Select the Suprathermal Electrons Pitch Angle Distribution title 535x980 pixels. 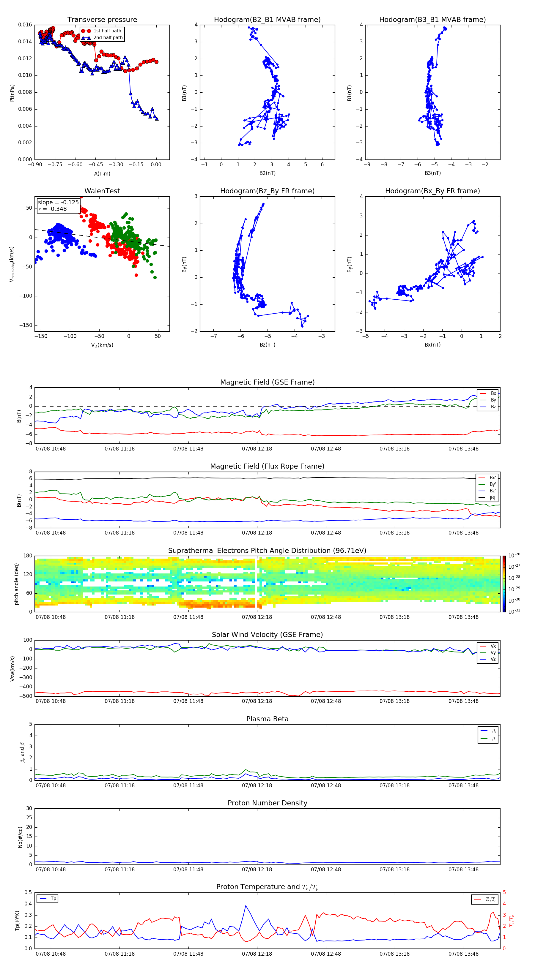(267, 551)
